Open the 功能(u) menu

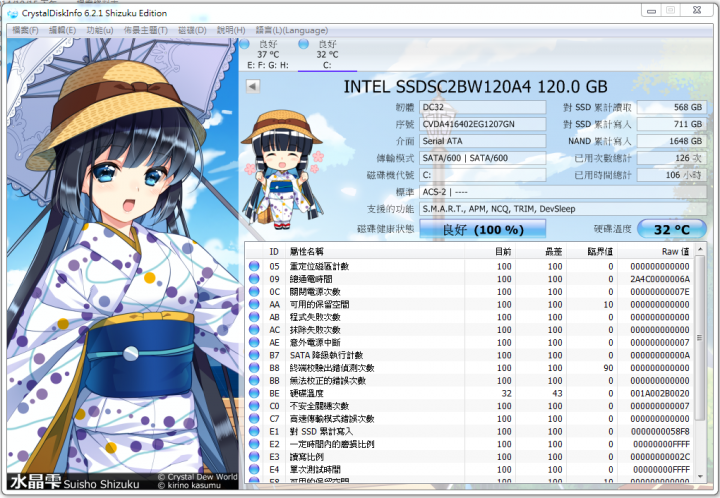(100, 30)
